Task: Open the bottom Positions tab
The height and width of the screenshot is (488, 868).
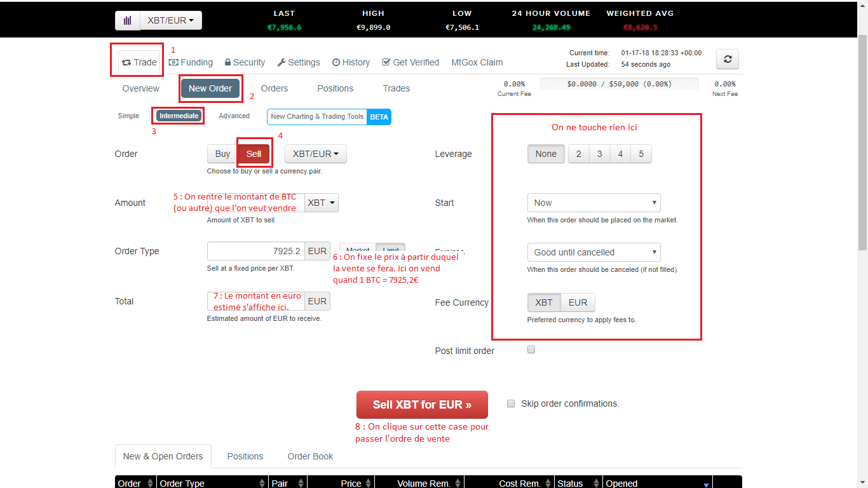Action: pyautogui.click(x=245, y=456)
